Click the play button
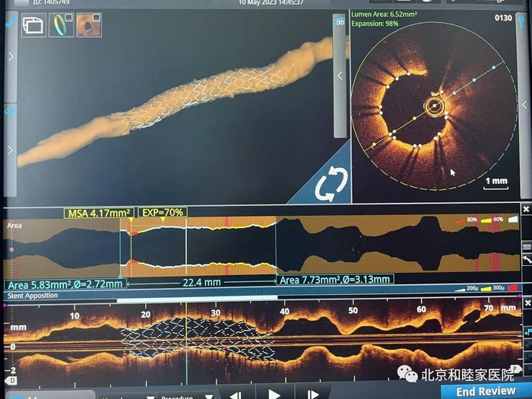Image resolution: width=532 pixels, height=399 pixels. [274, 394]
